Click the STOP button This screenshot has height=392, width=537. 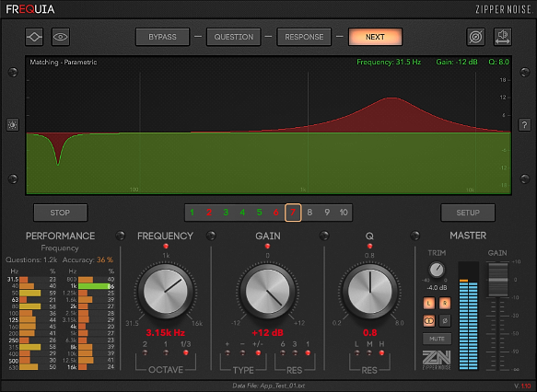[x=60, y=213]
